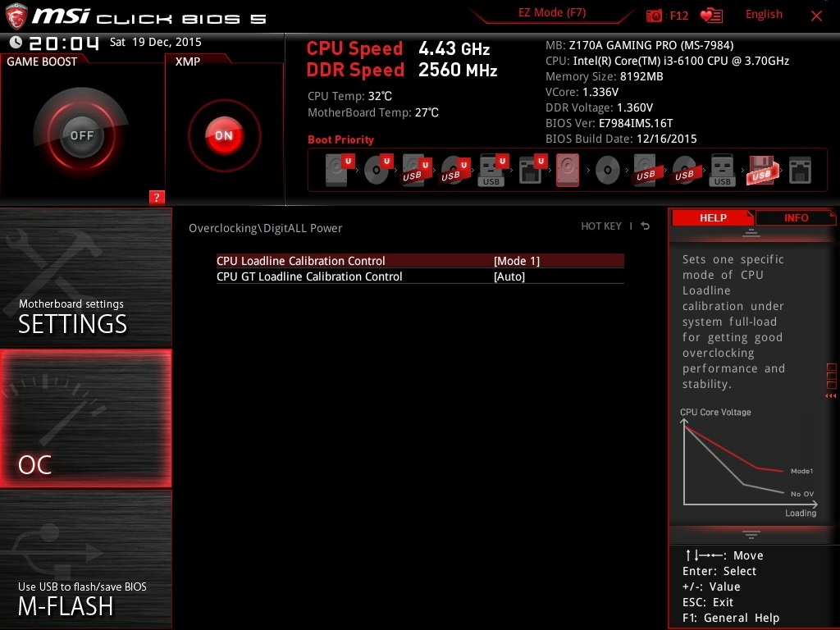Open the [Mode 1] loadline value

click(517, 261)
